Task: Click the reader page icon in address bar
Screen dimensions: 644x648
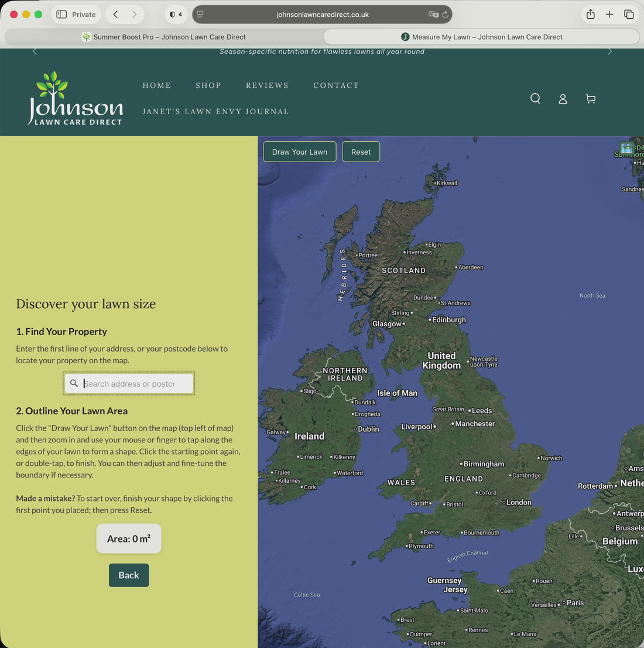Action: pos(200,15)
